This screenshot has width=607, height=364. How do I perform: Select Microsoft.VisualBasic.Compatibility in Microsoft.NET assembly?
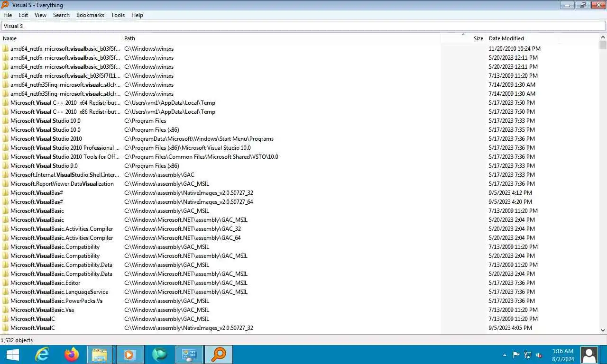tap(300, 256)
